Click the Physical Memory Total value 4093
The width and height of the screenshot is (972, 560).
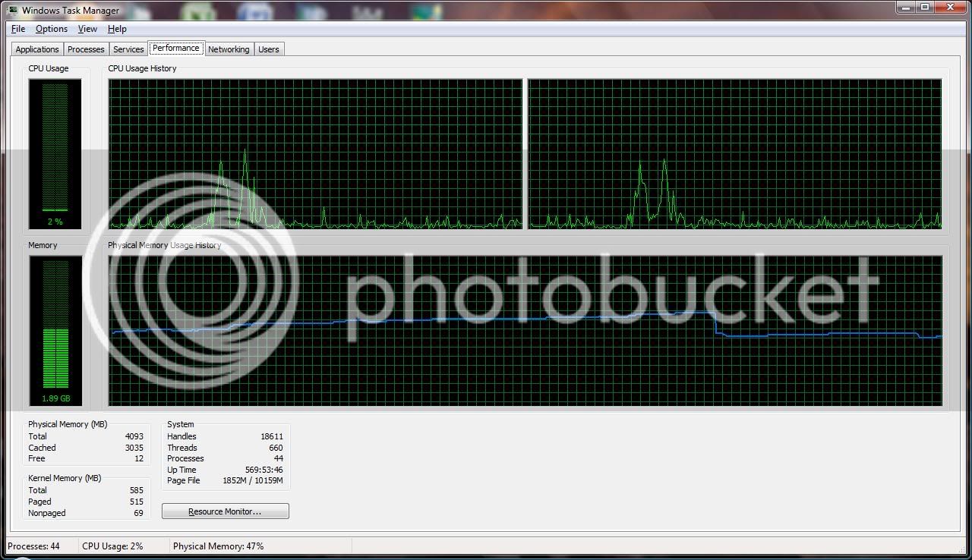tap(134, 436)
